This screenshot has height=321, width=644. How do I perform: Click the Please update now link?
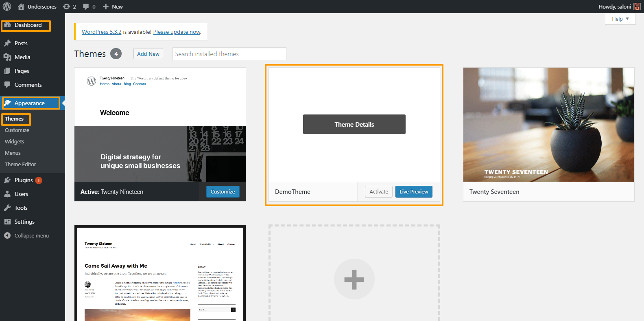[x=177, y=32]
